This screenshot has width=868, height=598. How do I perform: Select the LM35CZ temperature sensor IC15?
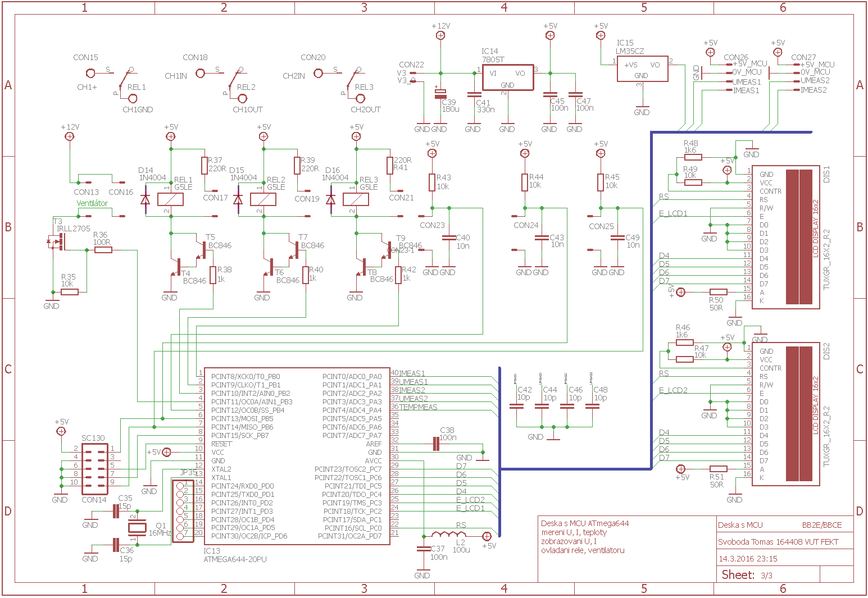click(x=642, y=69)
